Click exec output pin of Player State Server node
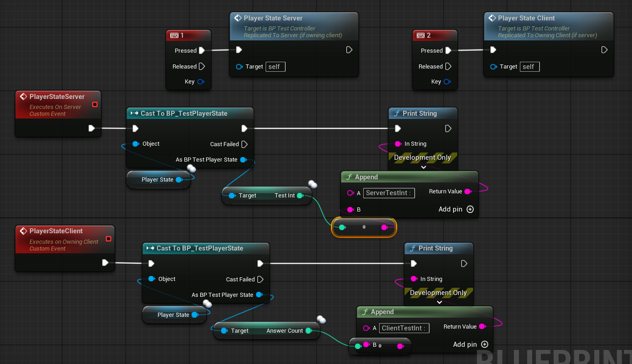Screen dimensions: 632x364 pos(349,50)
